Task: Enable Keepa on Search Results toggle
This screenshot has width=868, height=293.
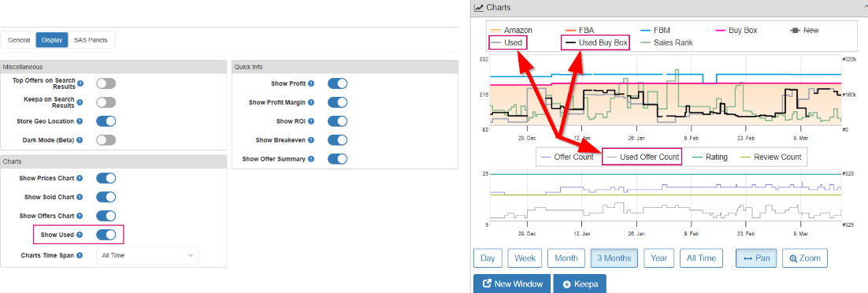Action: pos(106,102)
